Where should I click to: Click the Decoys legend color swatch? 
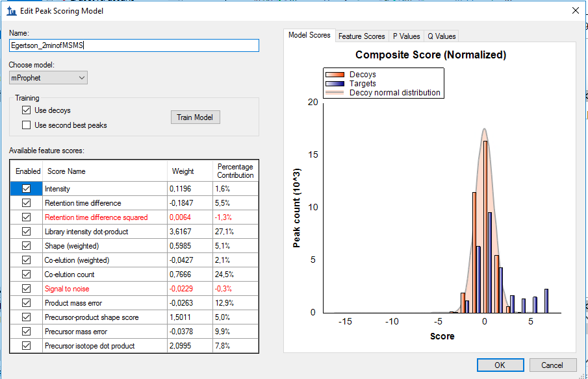tap(335, 75)
